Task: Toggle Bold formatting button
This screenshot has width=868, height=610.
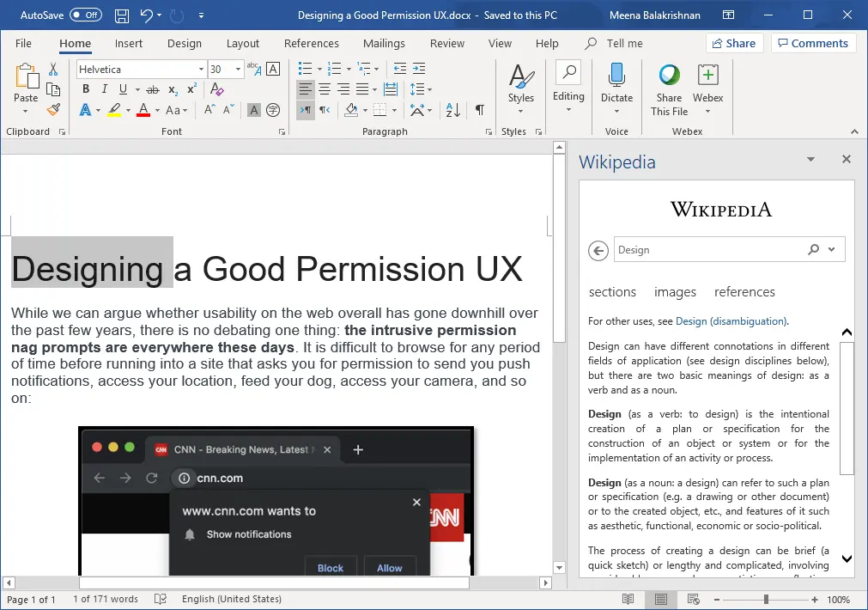Action: point(86,89)
